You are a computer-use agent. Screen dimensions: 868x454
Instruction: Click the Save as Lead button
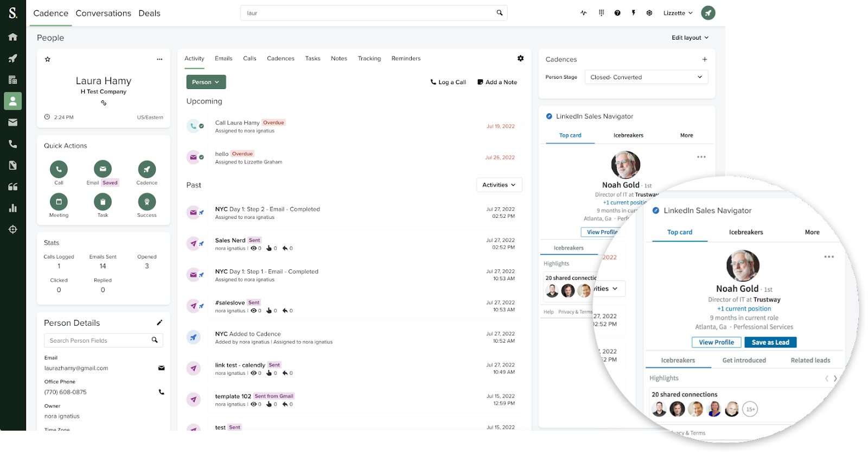770,343
